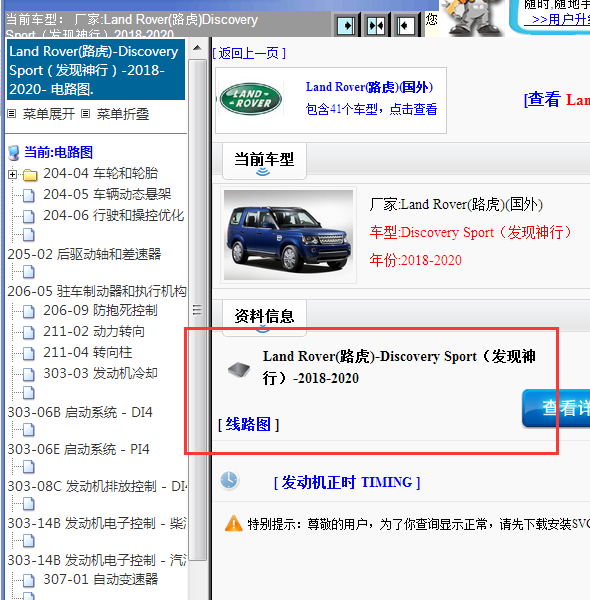Image resolution: width=590 pixels, height=600 pixels.
Task: Click page icon for 206-09 防抱死控制
Action: pos(29,311)
